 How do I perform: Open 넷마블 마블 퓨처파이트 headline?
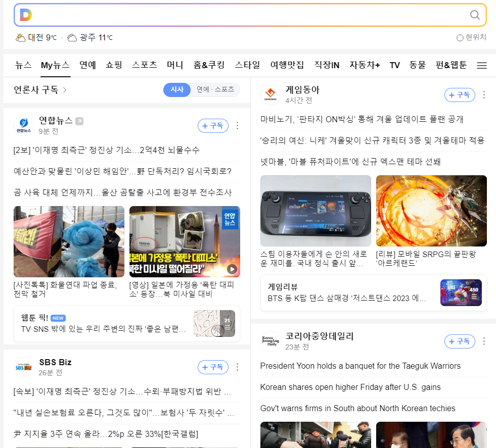(350, 162)
